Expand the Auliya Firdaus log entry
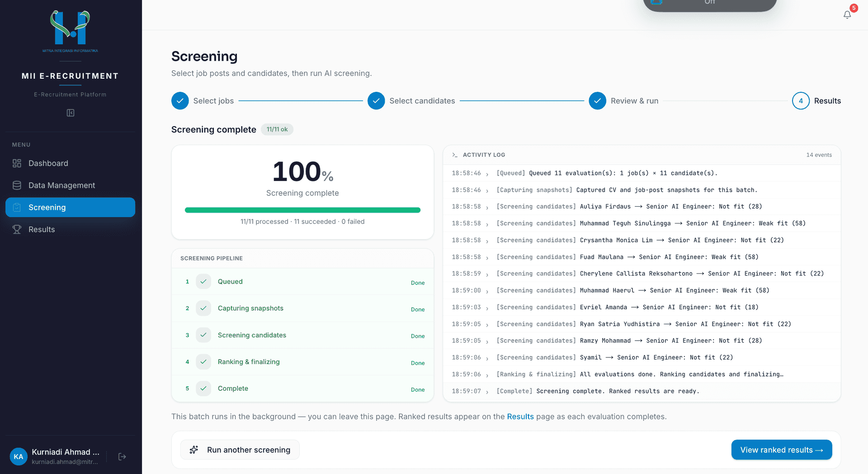868x474 pixels. point(487,207)
